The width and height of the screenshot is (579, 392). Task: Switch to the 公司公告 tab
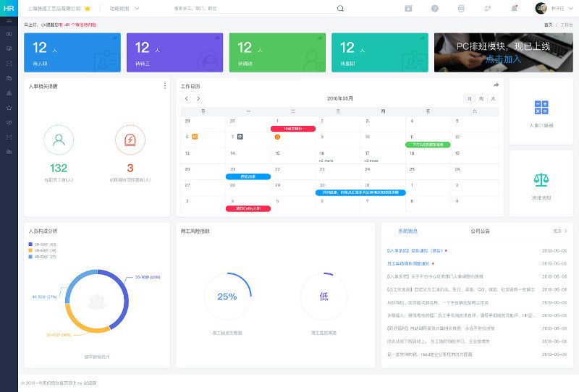[x=480, y=231]
